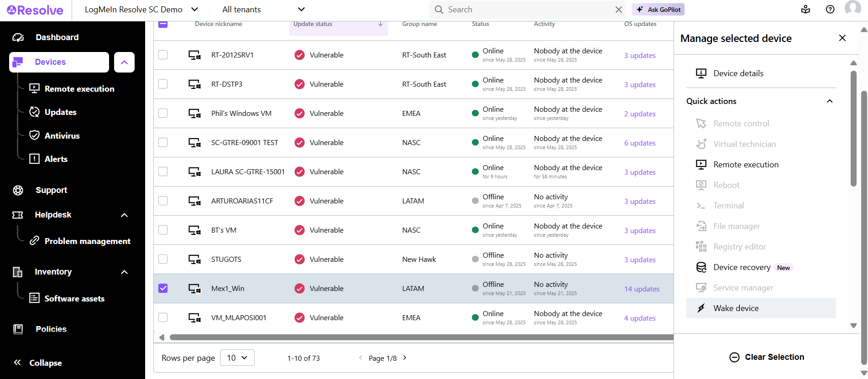The width and height of the screenshot is (868, 379).
Task: Open Software assets in the sidebar
Action: pos(74,299)
